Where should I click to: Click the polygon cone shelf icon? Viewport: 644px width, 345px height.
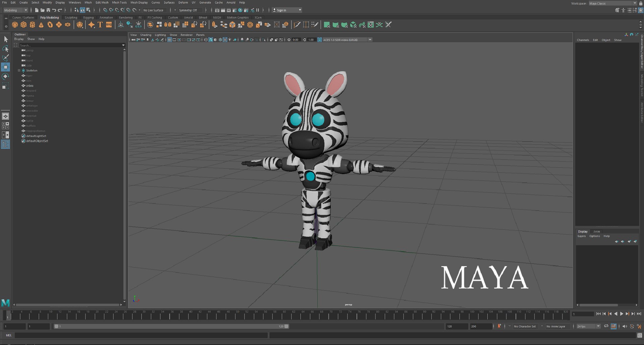tap(41, 25)
